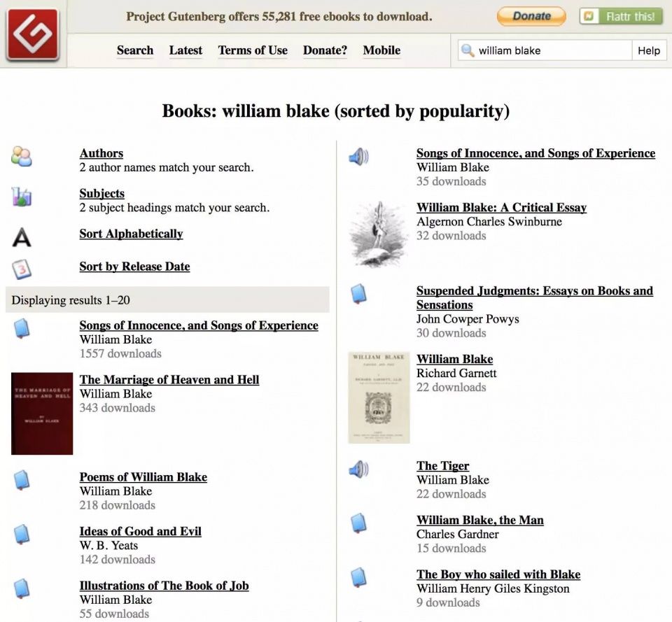Click the author name 'W. B. Yeats'

click(x=109, y=545)
